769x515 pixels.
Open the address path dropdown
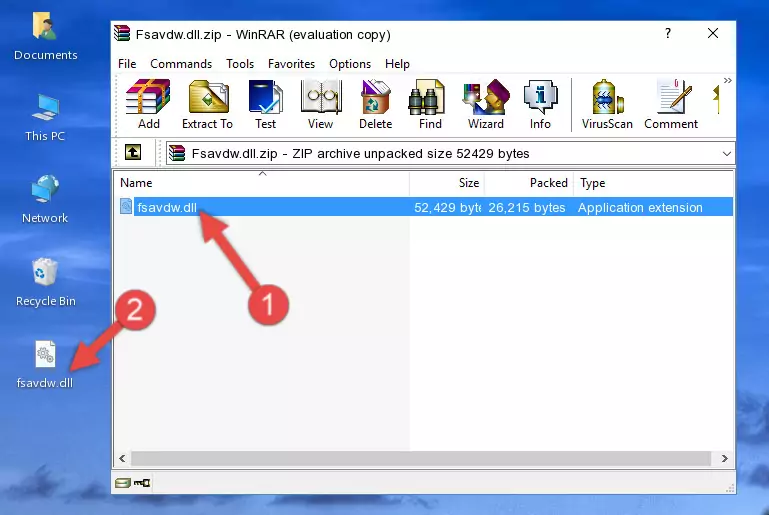[726, 154]
